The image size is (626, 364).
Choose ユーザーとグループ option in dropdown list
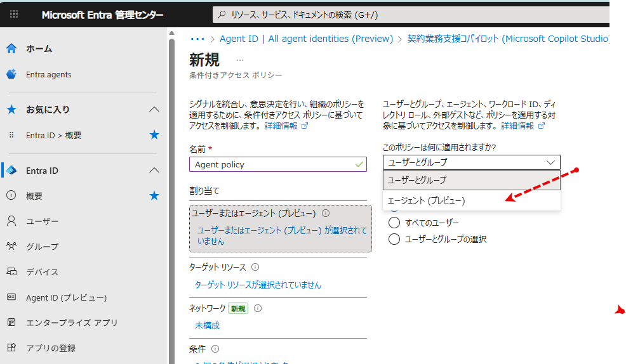pos(472,180)
